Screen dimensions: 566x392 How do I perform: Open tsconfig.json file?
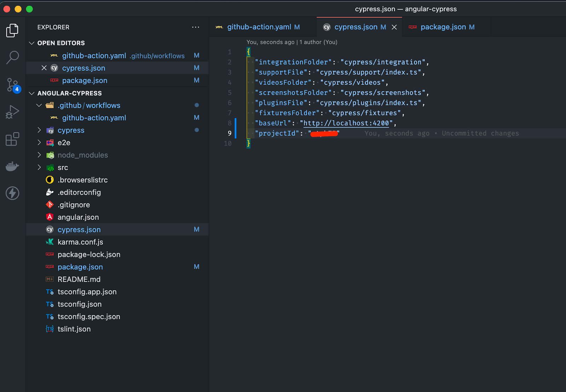[117, 304]
